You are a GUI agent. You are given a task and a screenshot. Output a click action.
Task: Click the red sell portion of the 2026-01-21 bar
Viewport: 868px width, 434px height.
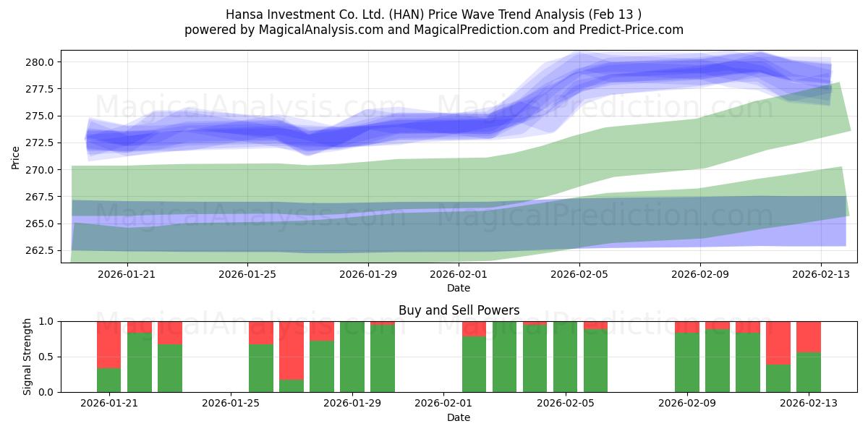[x=109, y=345]
